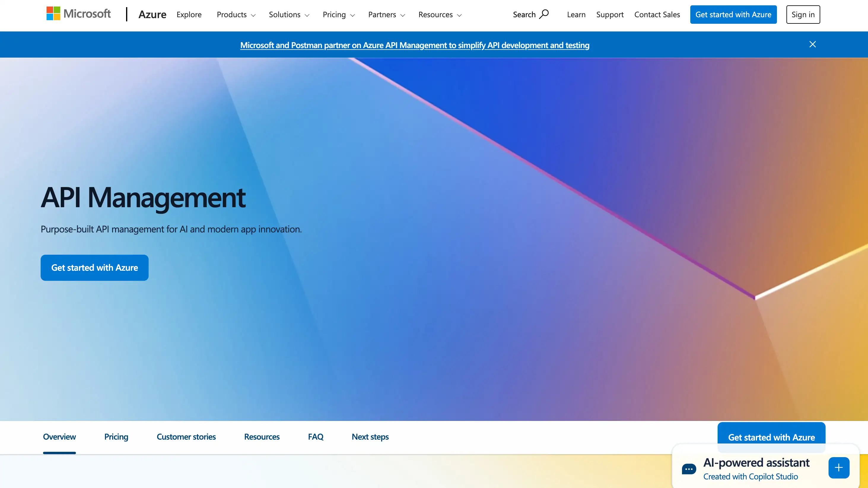This screenshot has width=868, height=488.
Task: Select the Next steps tab
Action: click(370, 437)
